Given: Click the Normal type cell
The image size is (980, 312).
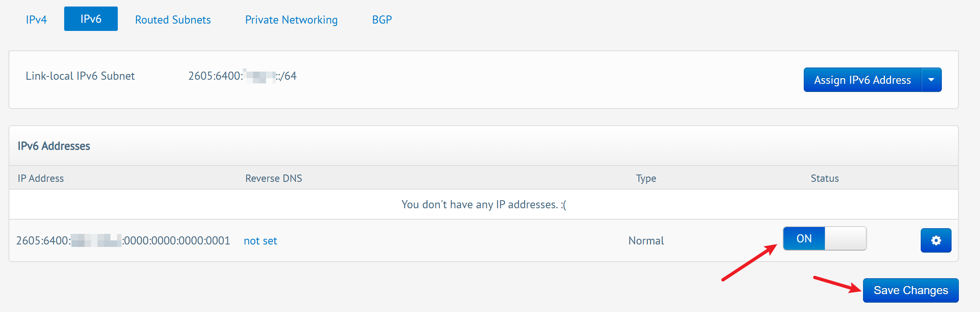Looking at the screenshot, I should click(x=646, y=241).
